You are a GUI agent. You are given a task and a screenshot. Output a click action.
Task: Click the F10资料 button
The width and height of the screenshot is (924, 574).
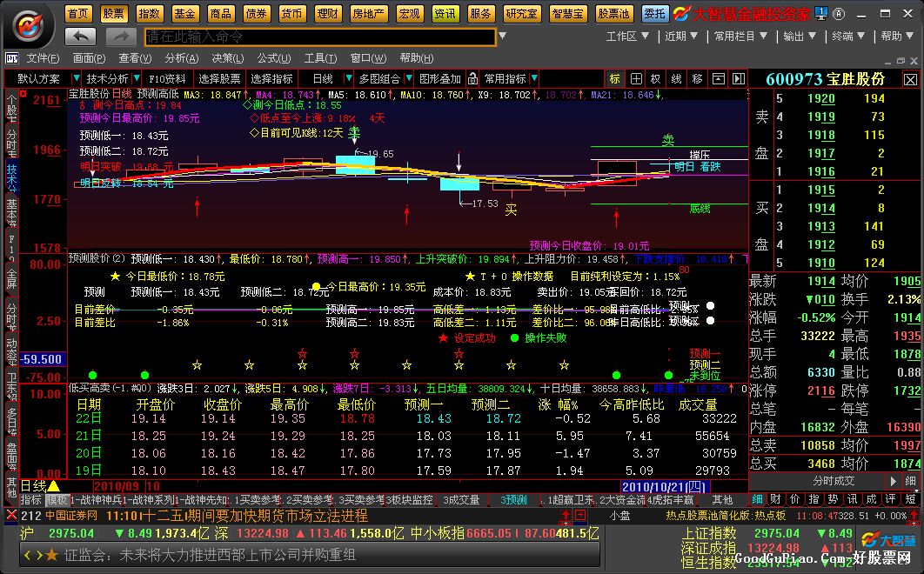click(x=167, y=79)
